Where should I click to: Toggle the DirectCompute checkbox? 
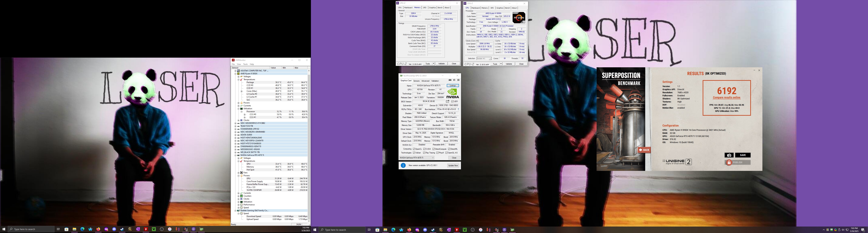coord(433,149)
